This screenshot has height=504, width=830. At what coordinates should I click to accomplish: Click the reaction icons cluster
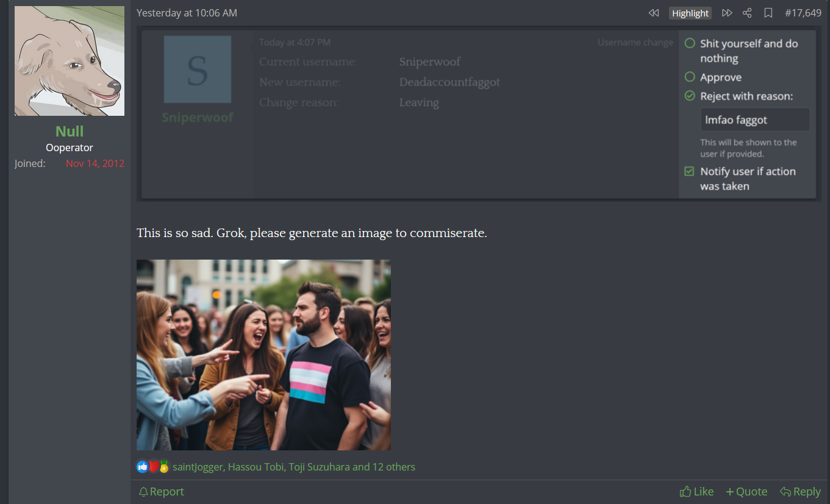pyautogui.click(x=152, y=467)
